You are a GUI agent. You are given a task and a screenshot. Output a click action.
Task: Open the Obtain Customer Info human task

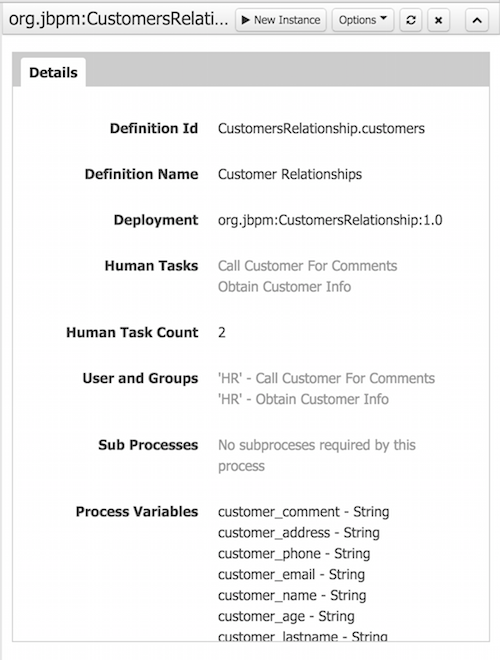[284, 287]
